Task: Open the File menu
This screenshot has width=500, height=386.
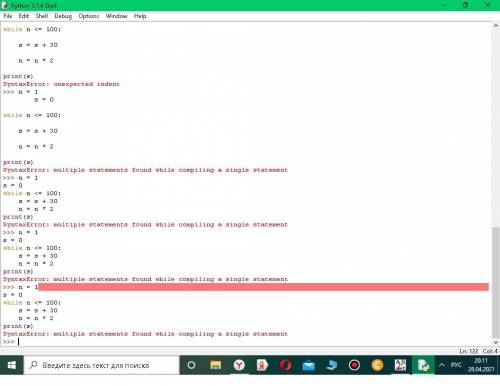Action: click(x=8, y=16)
